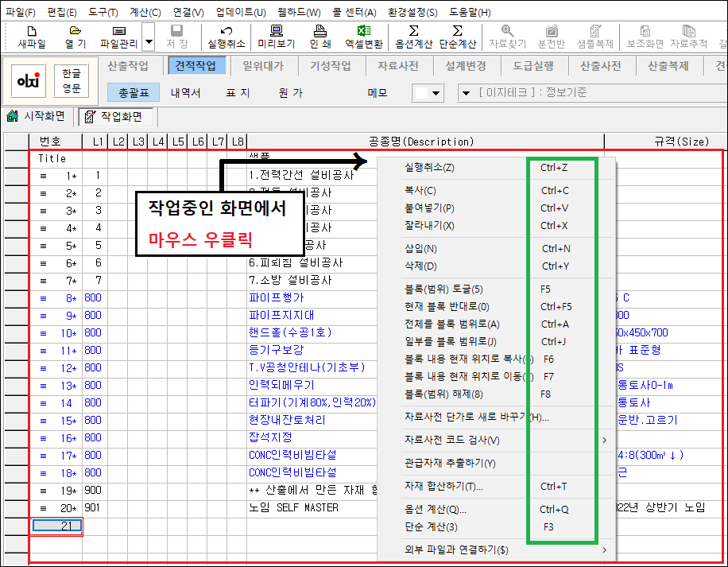Open the 도급실행 tab
728x567 pixels.
(x=533, y=66)
